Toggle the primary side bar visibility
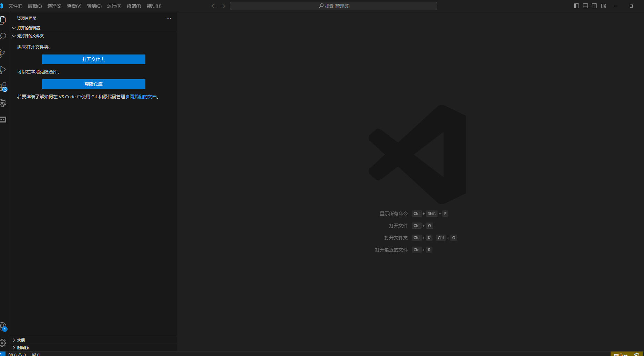The image size is (644, 356). (x=576, y=6)
